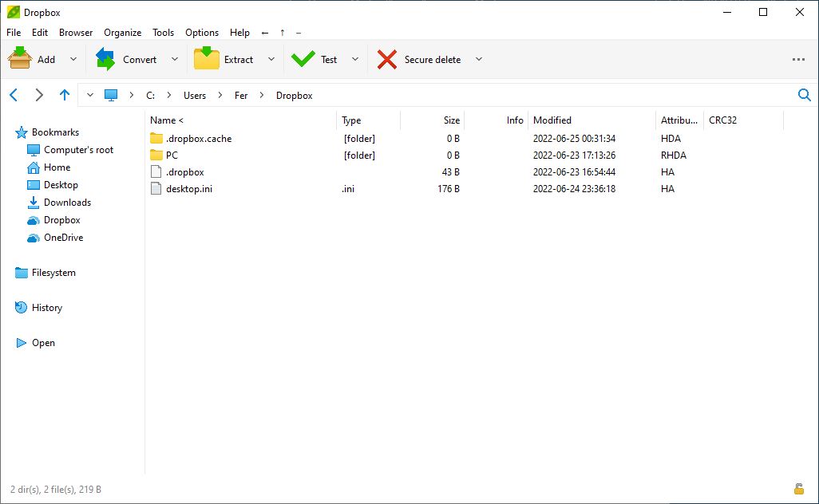Open the three-dots toolbar overflow menu
Image resolution: width=819 pixels, height=504 pixels.
[x=798, y=60]
